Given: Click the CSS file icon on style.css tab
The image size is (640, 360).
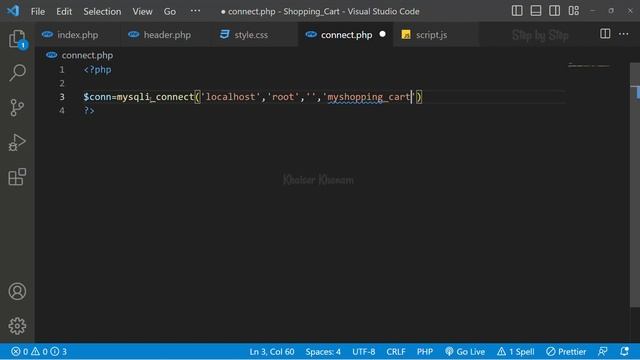Looking at the screenshot, I should click(x=224, y=34).
